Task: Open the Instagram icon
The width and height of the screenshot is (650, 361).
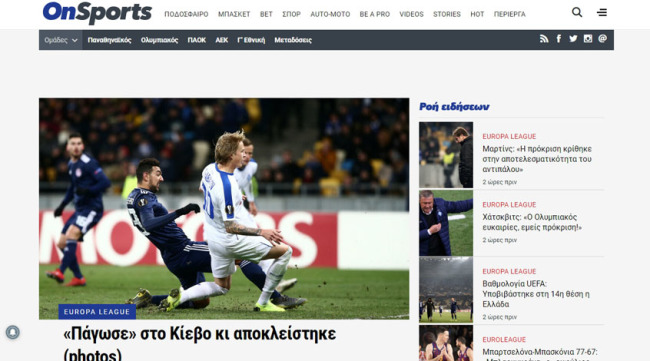Action: point(588,39)
